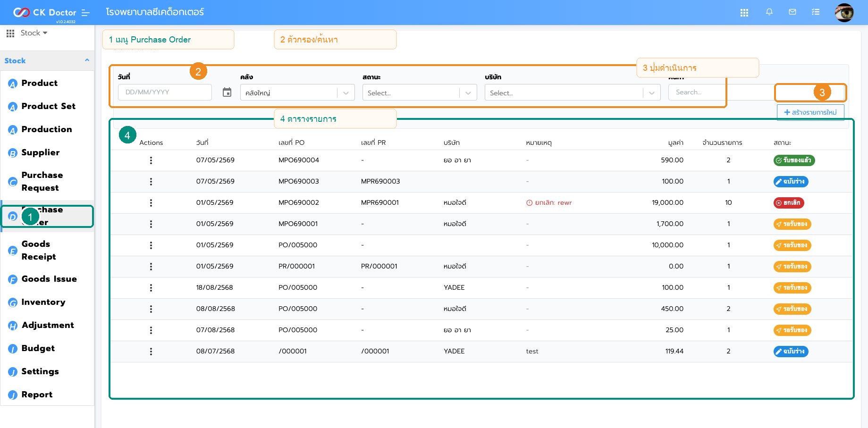Click the date DD/MM/YYYY input field
Image resolution: width=868 pixels, height=428 pixels.
(x=165, y=92)
